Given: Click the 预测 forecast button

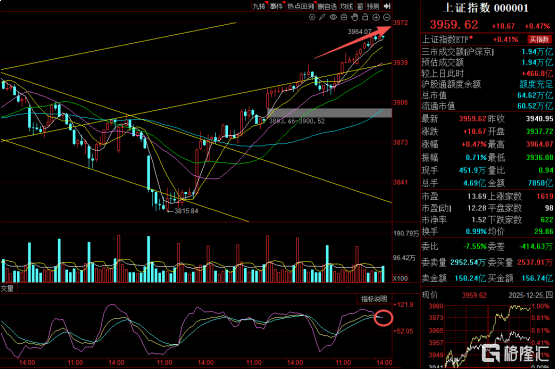Looking at the screenshot, I should click(x=373, y=6).
